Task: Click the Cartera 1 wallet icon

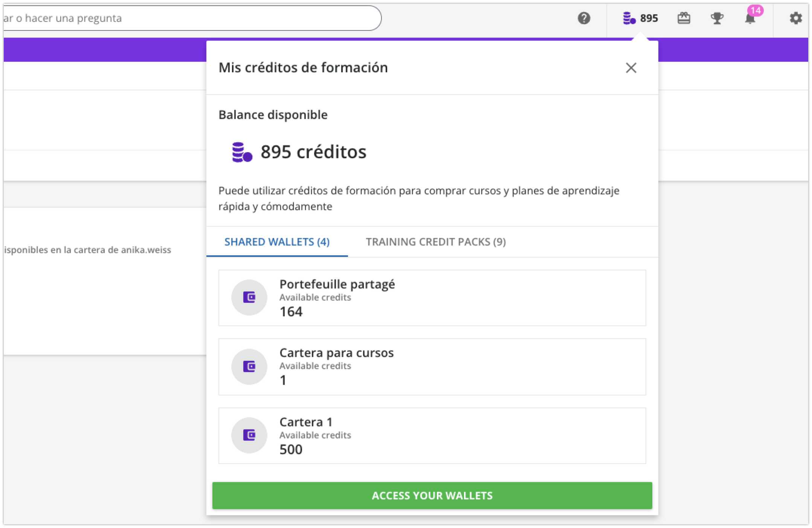Action: [249, 435]
